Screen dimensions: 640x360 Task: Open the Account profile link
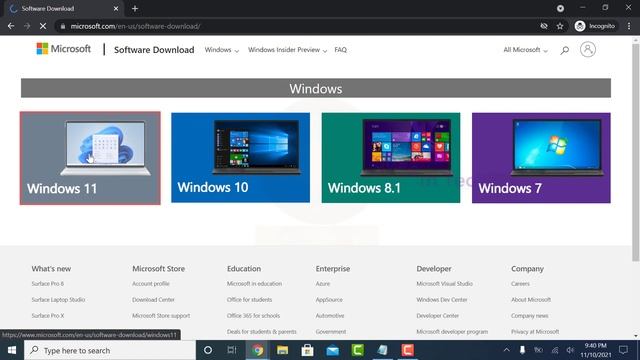coord(151,284)
